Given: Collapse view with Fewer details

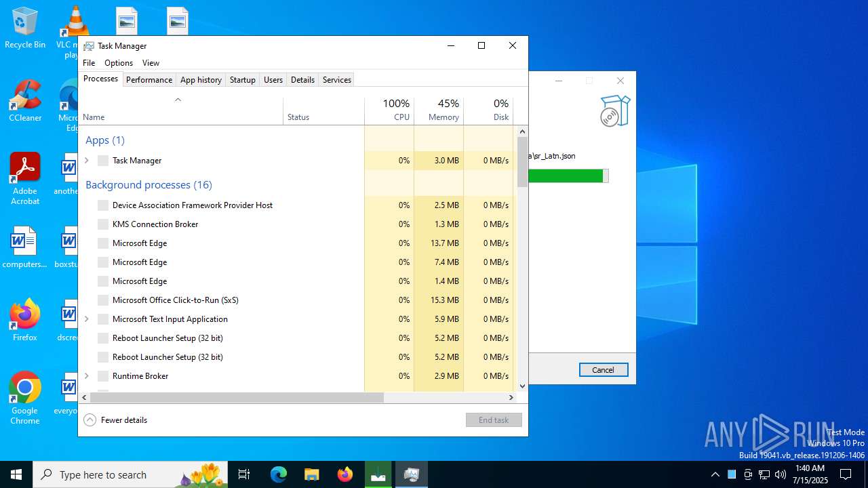Looking at the screenshot, I should click(115, 420).
